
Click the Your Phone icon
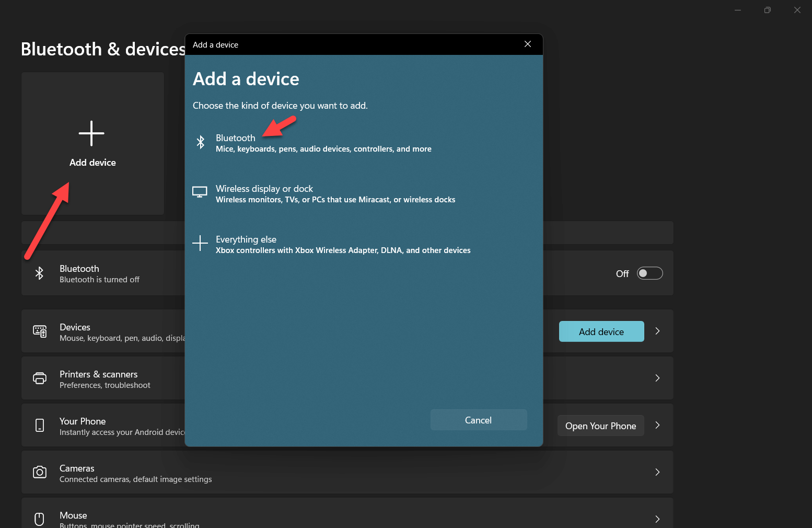40,426
